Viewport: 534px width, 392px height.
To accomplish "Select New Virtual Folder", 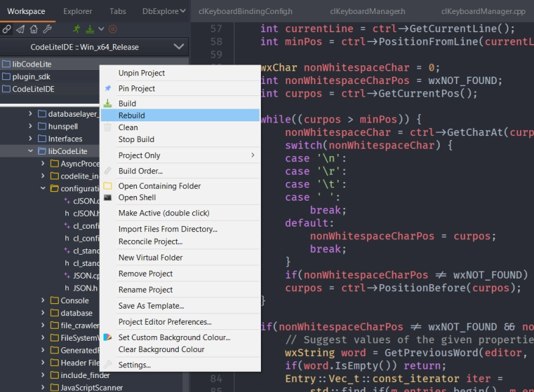I will 180,257.
